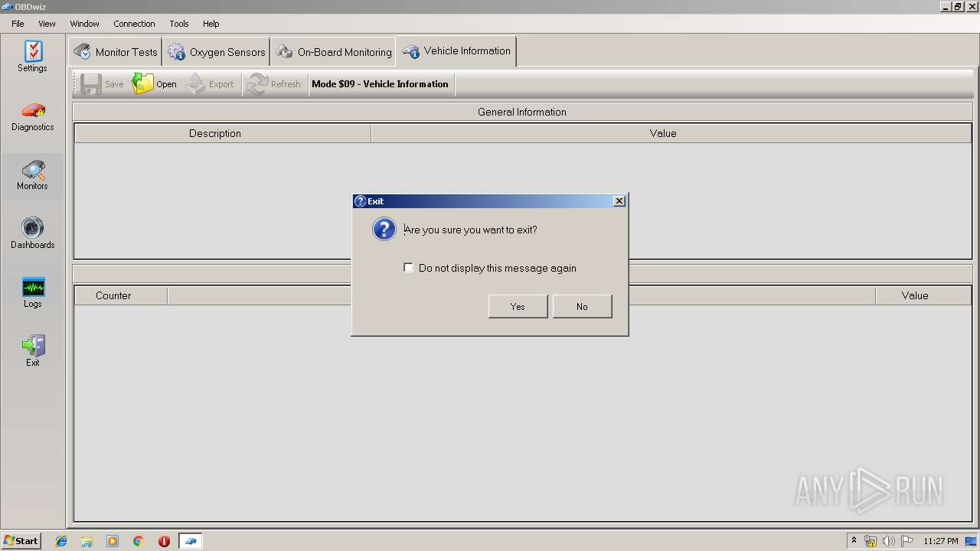Click the OBDwiz taskbar button
980x551 pixels.
click(191, 541)
